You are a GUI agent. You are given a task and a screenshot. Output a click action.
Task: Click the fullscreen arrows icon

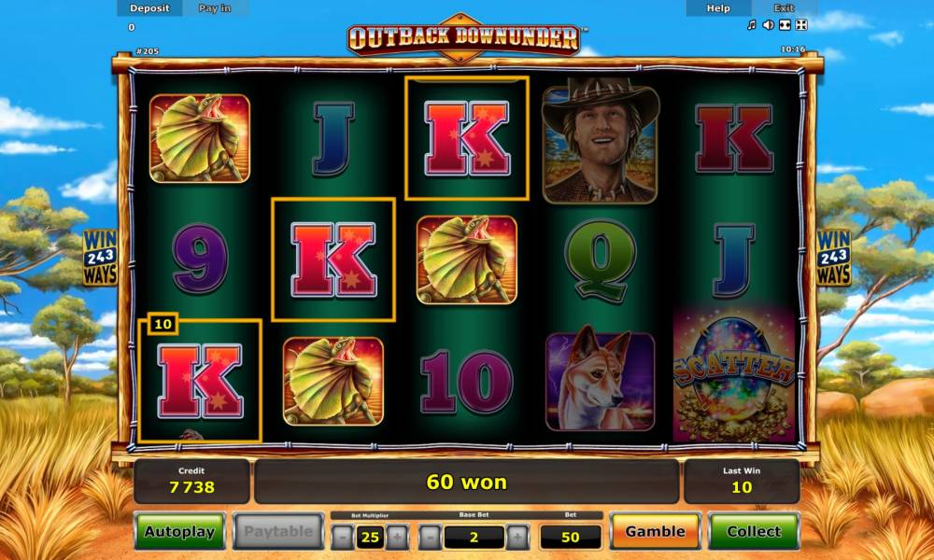point(801,24)
